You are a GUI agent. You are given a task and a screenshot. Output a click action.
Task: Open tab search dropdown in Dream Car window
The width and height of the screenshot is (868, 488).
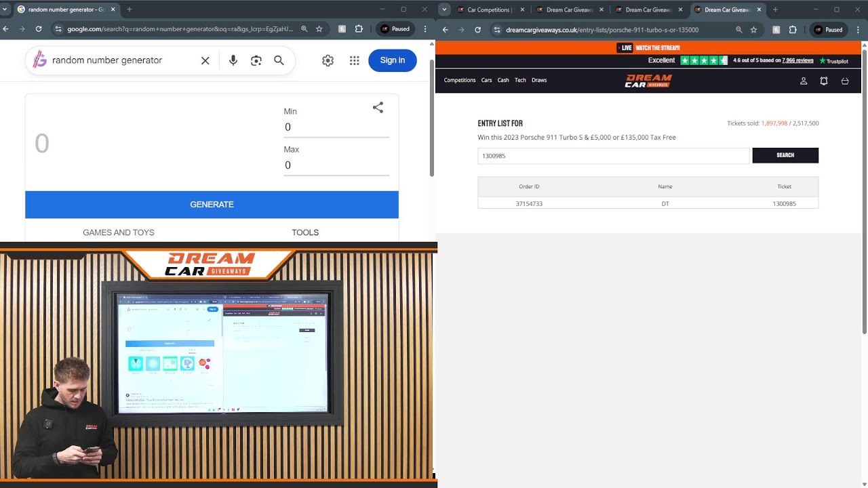(444, 9)
